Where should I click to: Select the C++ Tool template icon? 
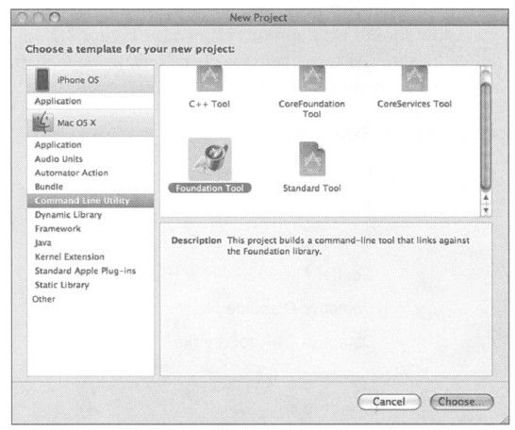click(209, 78)
